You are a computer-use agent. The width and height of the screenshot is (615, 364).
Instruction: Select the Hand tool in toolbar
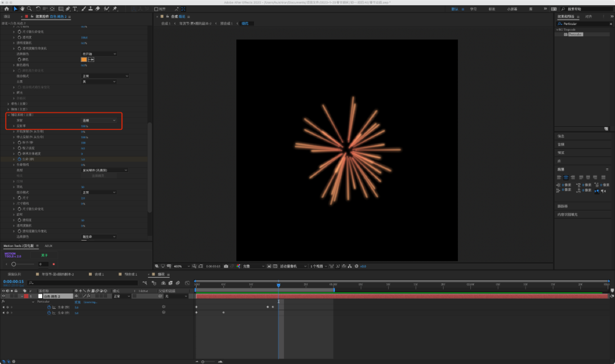[x=22, y=9]
